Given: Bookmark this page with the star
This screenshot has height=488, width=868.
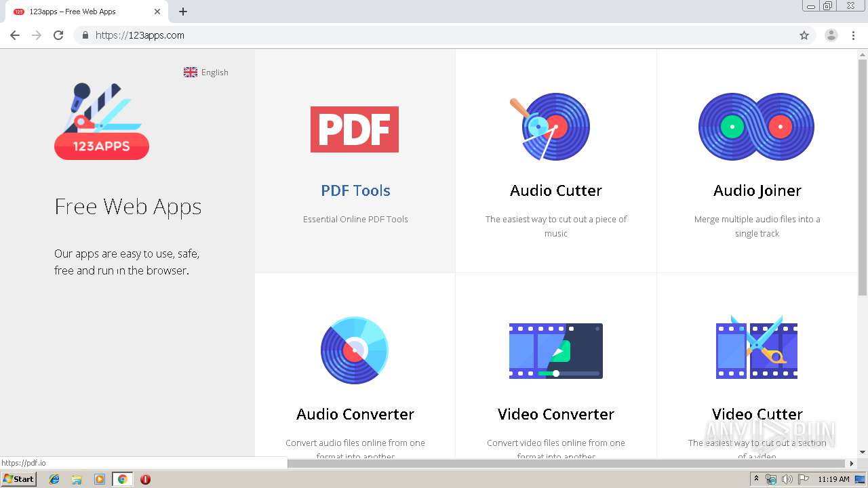Looking at the screenshot, I should (x=804, y=35).
